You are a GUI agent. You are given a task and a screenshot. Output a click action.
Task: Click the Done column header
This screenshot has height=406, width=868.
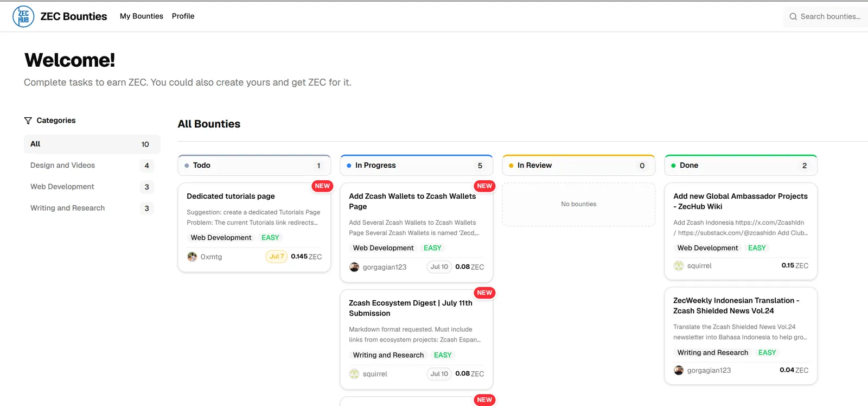pos(741,166)
